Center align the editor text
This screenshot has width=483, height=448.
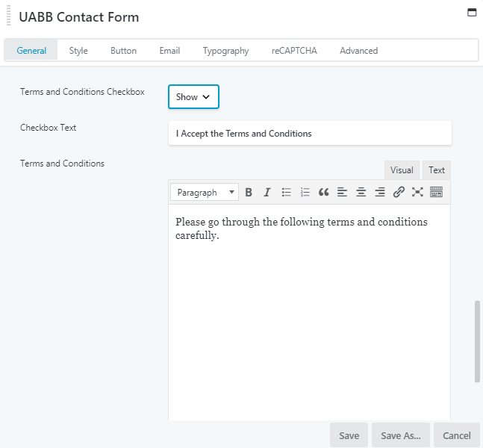click(361, 193)
